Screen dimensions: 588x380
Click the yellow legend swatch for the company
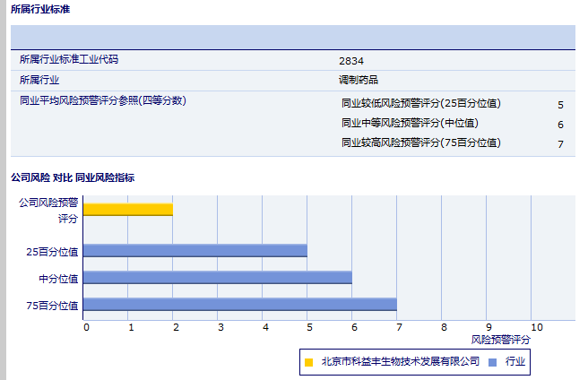click(309, 362)
